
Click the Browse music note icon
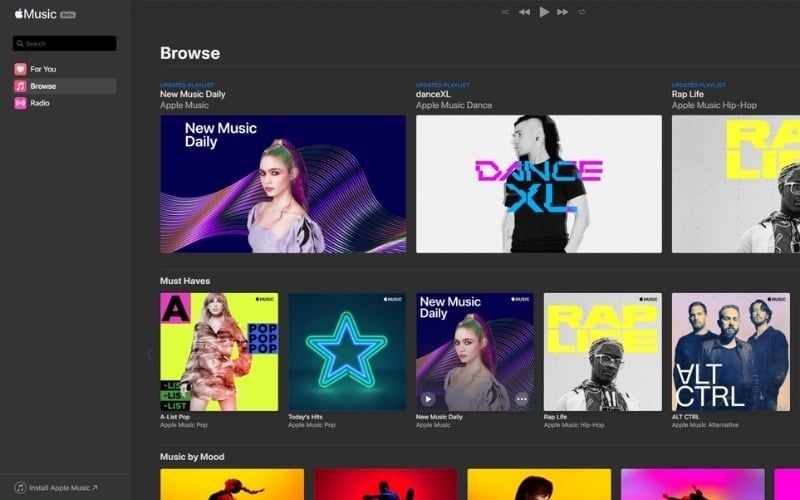tap(20, 86)
